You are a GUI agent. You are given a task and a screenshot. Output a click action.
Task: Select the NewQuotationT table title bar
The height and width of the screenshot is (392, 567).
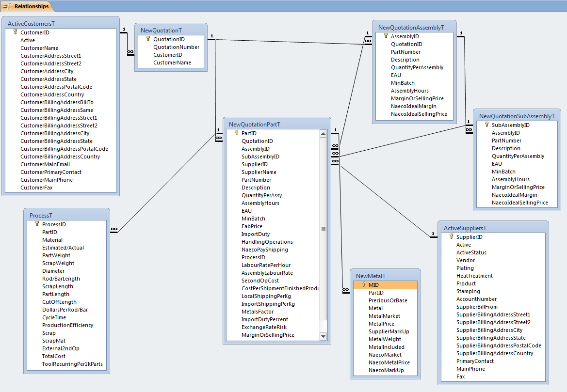[x=171, y=31]
